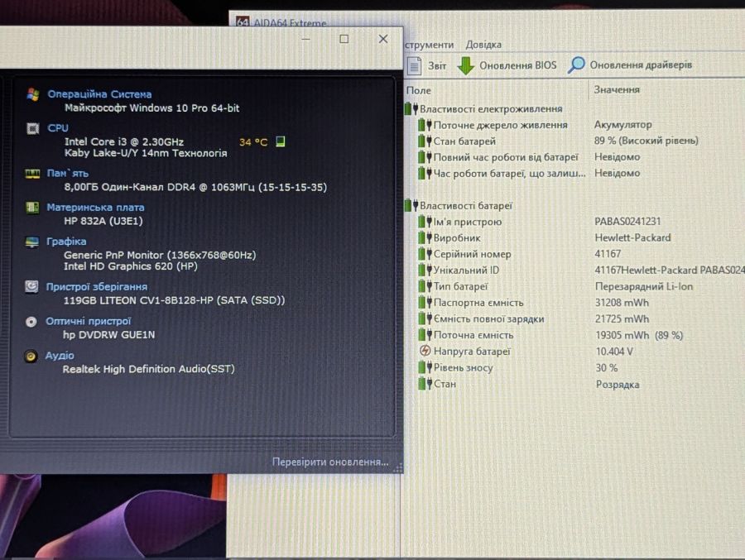Click the window resize grip beside Перевірити оновлення
Viewport: 745px width, 560px height.
click(x=398, y=468)
